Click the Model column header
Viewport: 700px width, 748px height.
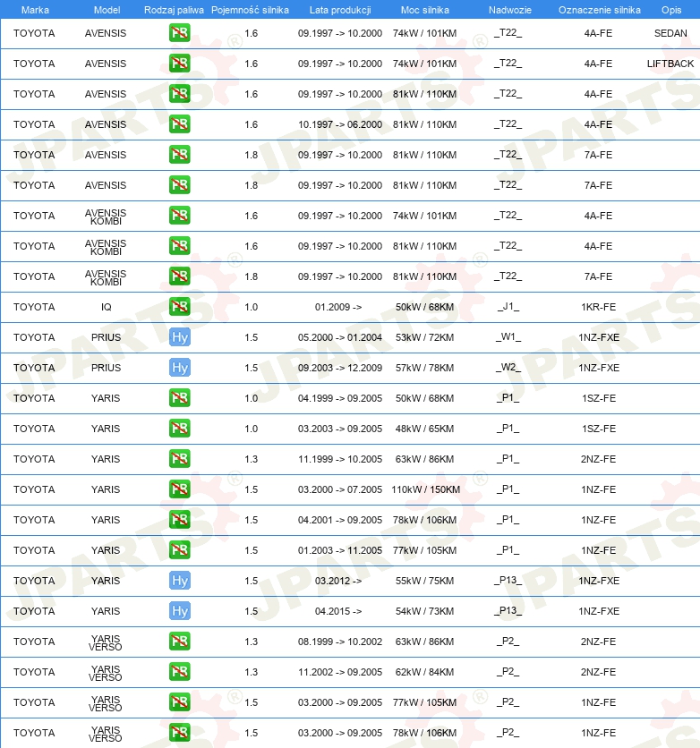[x=107, y=10]
